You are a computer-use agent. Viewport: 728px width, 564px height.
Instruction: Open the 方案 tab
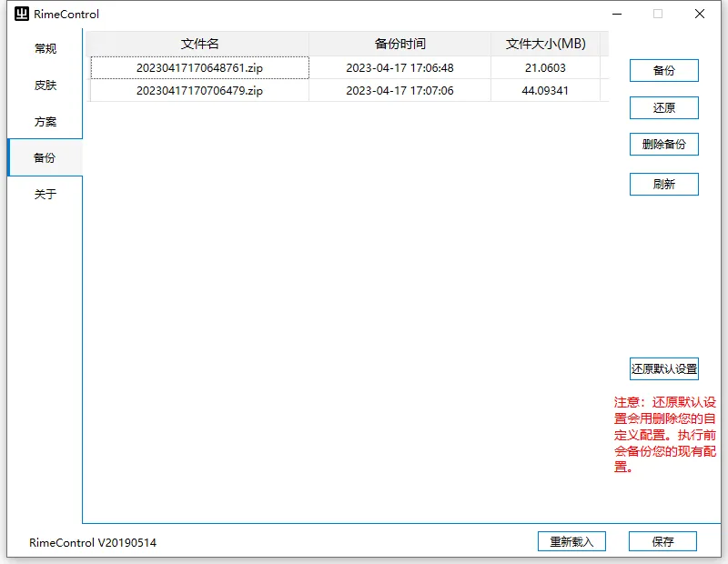point(45,122)
